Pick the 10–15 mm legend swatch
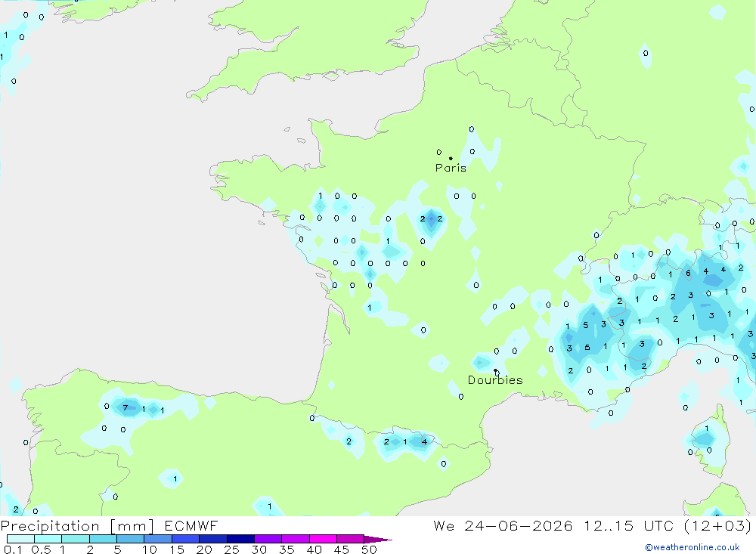The height and width of the screenshot is (554, 756). [x=158, y=539]
